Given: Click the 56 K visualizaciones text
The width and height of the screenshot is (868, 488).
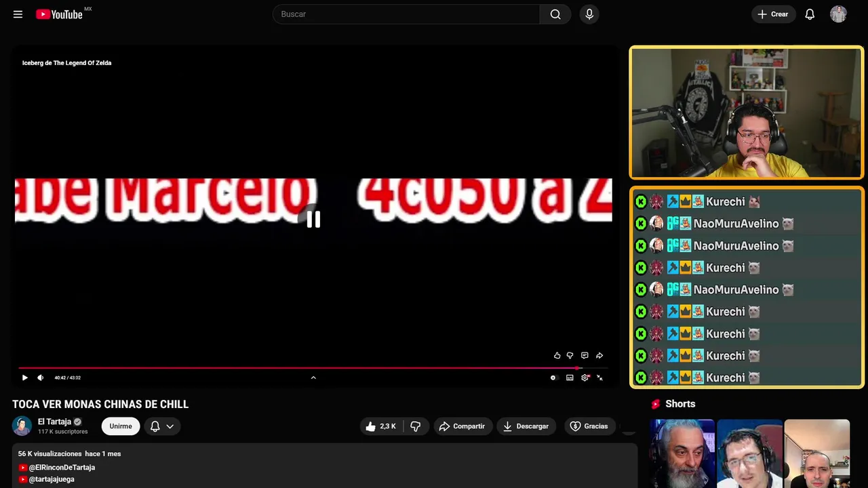Looking at the screenshot, I should coord(50,453).
